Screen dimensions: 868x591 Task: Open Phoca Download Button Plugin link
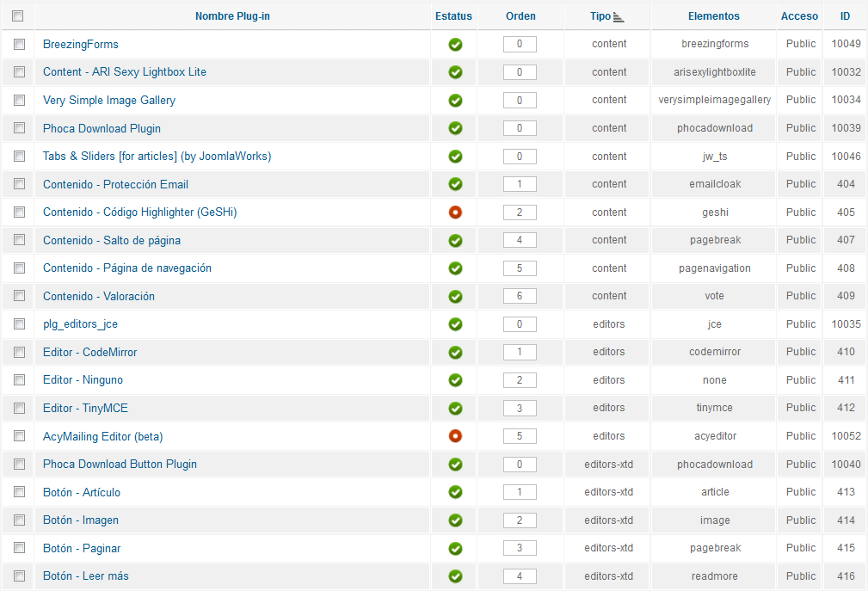tap(120, 464)
